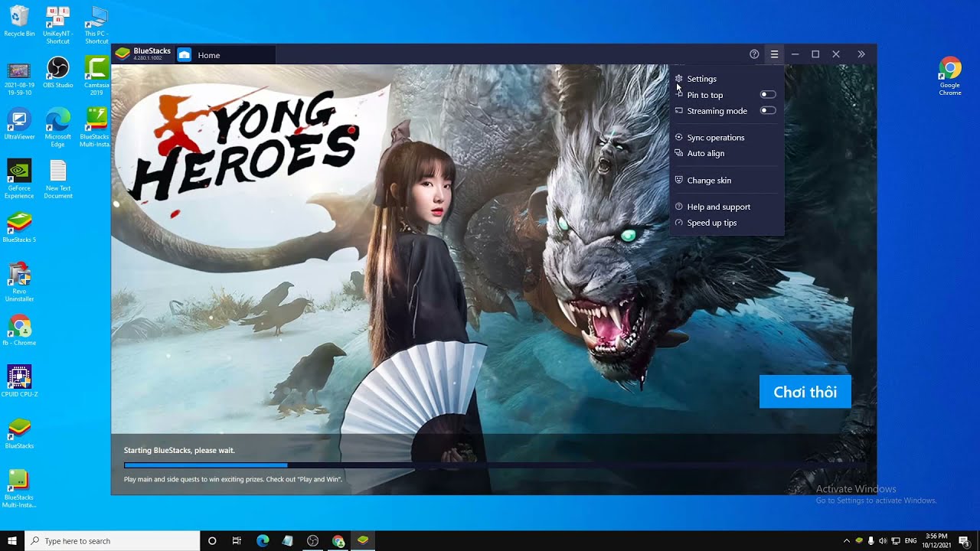
Task: Open Chrome from the taskbar
Action: click(x=338, y=541)
